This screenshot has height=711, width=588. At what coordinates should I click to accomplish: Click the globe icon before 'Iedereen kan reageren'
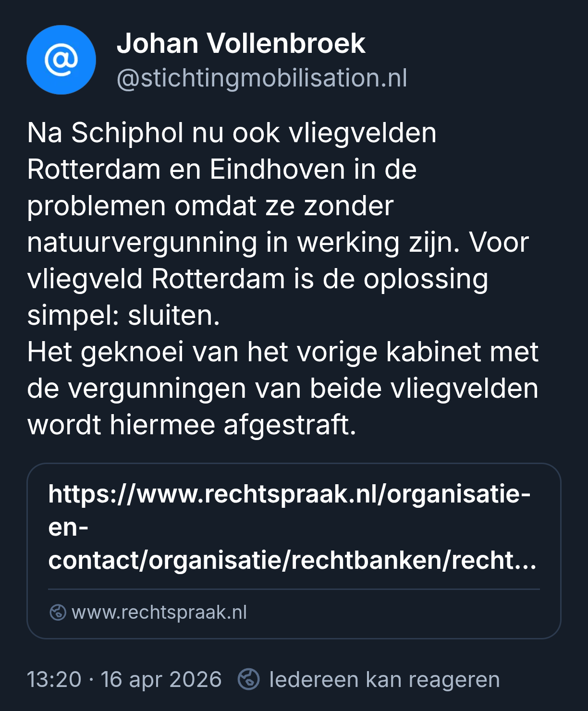[x=248, y=679]
